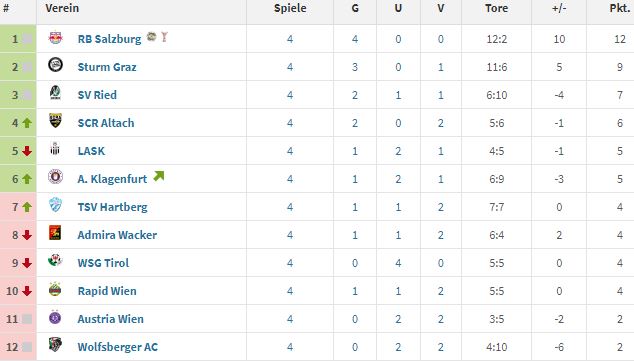Click the green up arrow at position 4
This screenshot has height=361, width=634.
coord(27,123)
